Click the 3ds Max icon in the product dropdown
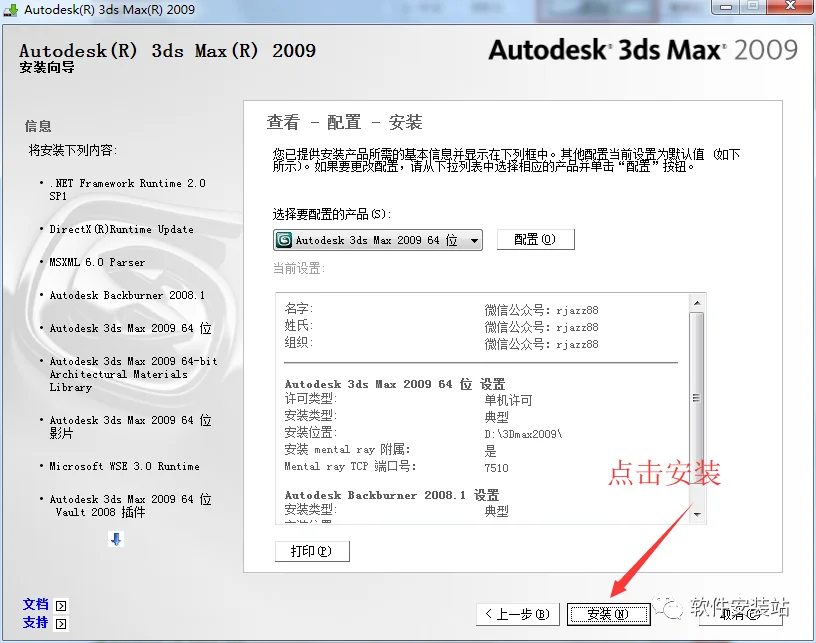Screen dimensions: 816x643 [x=284, y=240]
